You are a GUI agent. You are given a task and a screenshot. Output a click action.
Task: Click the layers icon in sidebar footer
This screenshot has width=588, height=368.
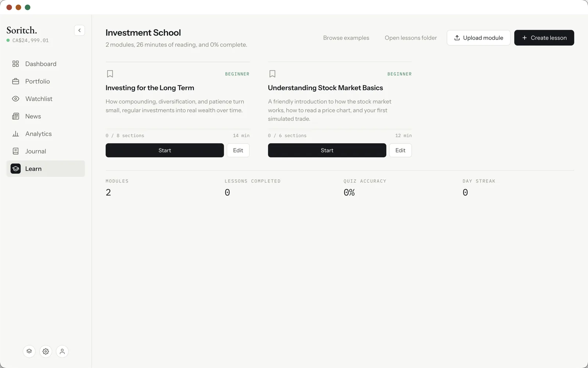(29, 351)
